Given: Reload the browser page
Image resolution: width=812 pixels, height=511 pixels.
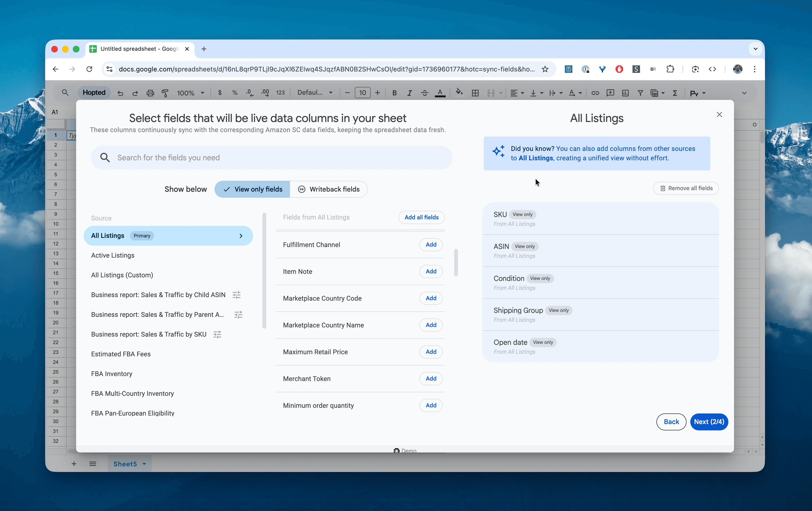Looking at the screenshot, I should tap(89, 69).
